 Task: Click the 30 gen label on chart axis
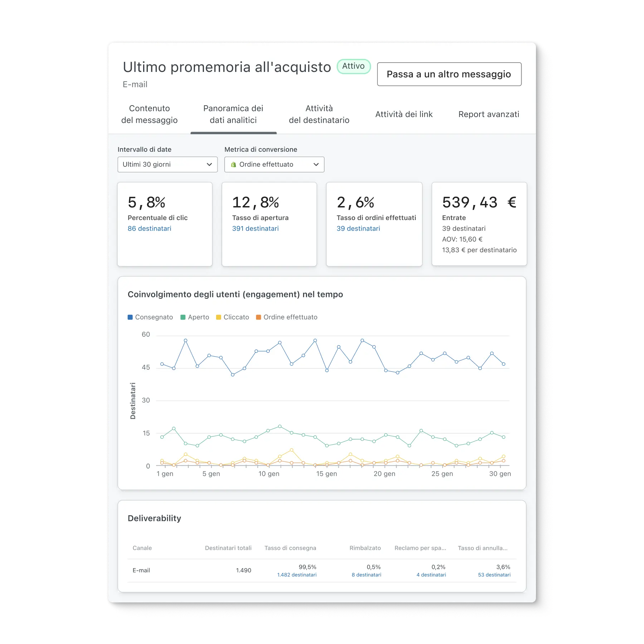(x=500, y=474)
